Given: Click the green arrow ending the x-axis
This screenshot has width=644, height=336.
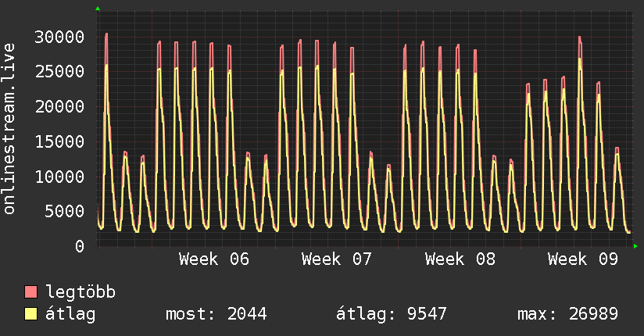Looking at the screenshot, I should [635, 246].
